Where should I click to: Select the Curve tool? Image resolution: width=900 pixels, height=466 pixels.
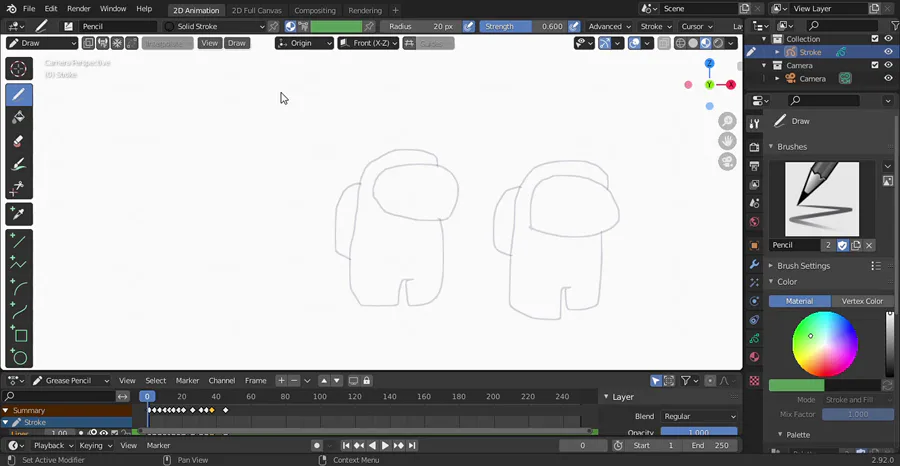click(19, 311)
